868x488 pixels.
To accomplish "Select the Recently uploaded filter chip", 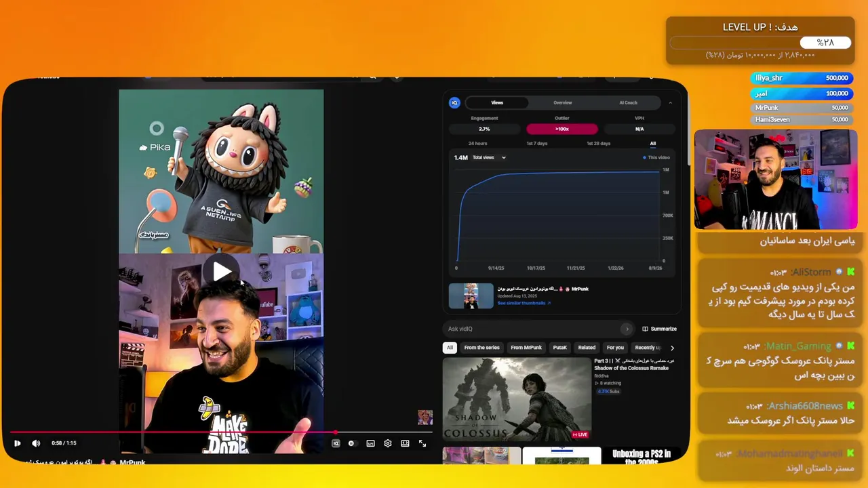I will pos(648,348).
